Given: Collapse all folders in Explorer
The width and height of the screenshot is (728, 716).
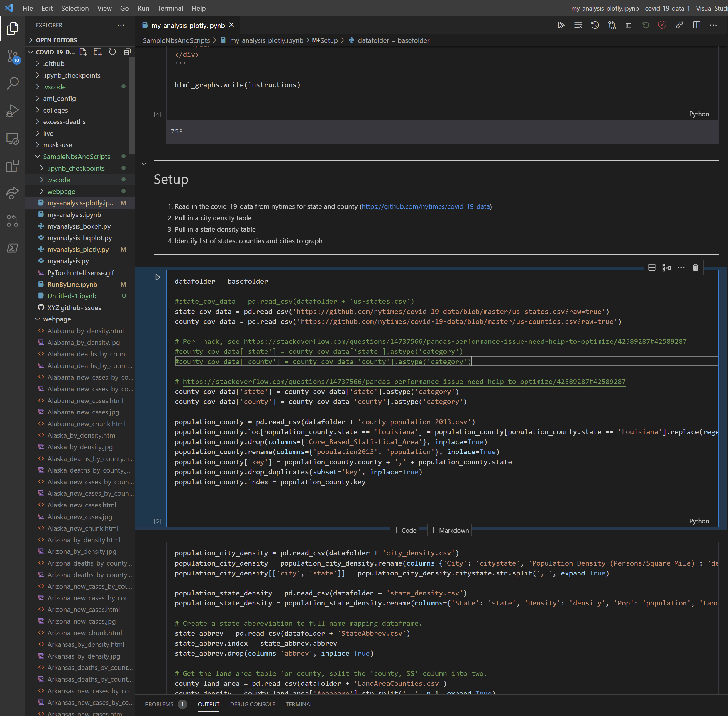Looking at the screenshot, I should click(x=127, y=52).
